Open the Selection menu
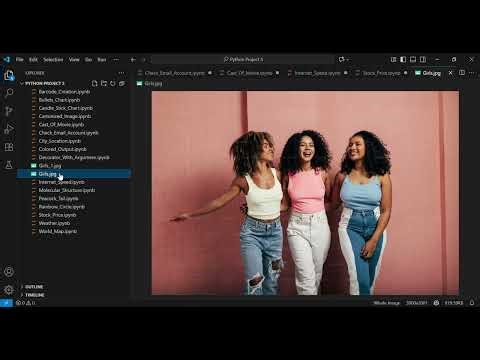 click(x=53, y=60)
